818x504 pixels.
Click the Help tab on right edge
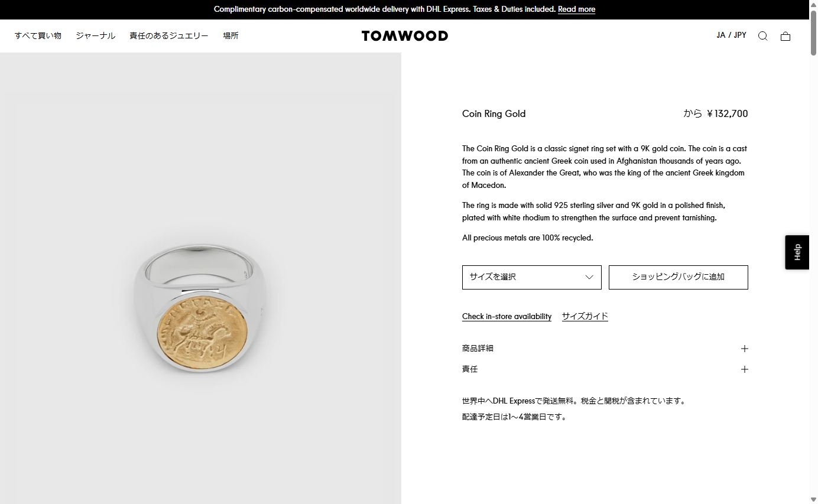pyautogui.click(x=797, y=252)
